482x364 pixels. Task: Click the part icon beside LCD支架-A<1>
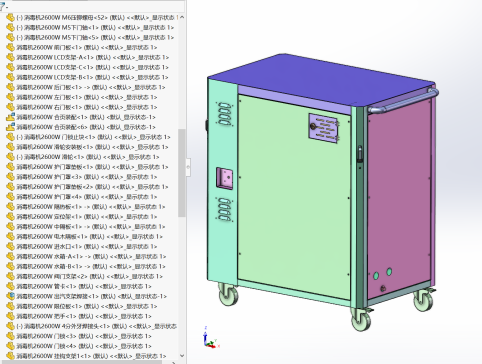[10, 57]
